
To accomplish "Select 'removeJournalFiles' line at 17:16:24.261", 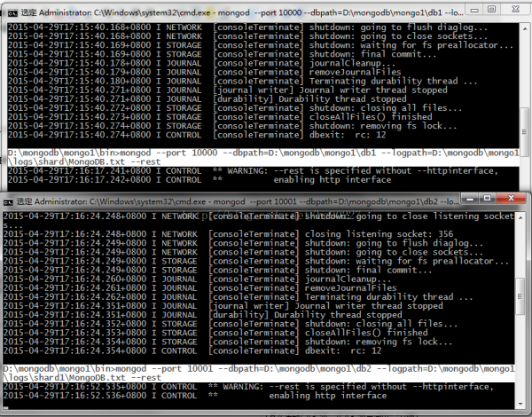I will [x=199, y=288].
